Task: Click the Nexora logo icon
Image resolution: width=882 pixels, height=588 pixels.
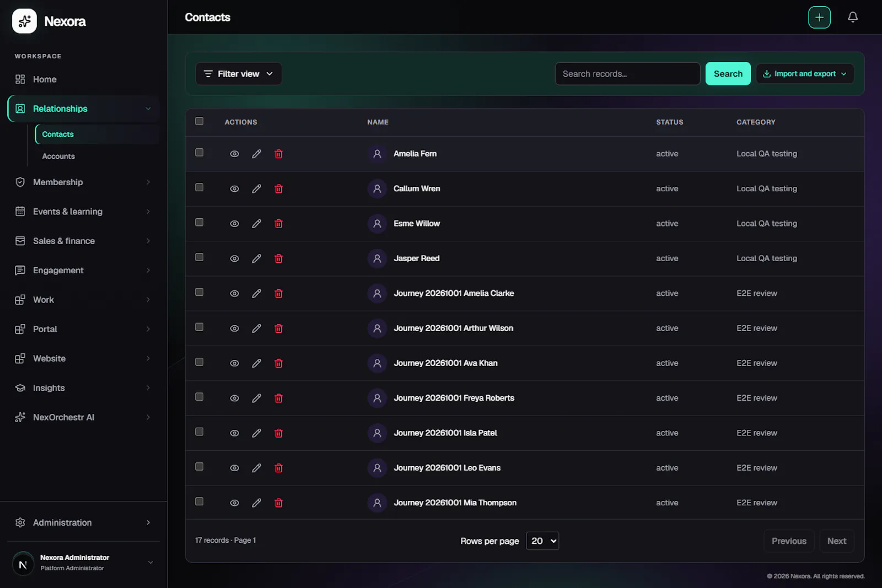Action: (x=24, y=21)
